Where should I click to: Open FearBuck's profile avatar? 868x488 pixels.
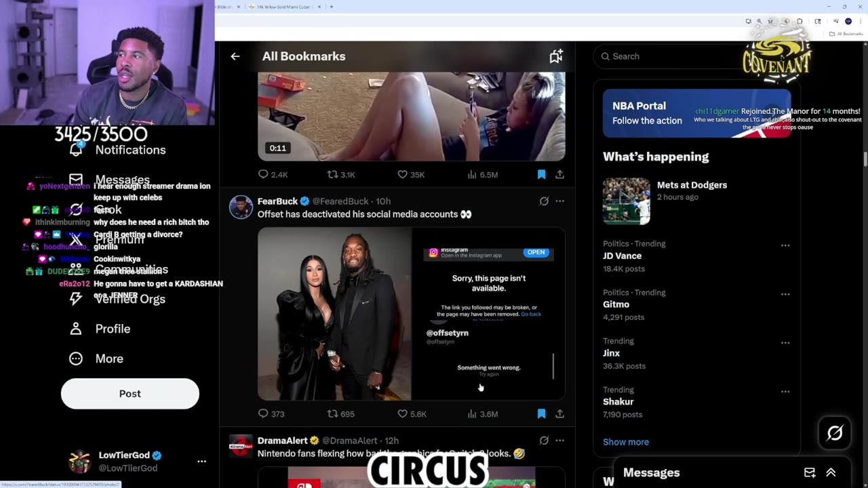[x=241, y=207]
